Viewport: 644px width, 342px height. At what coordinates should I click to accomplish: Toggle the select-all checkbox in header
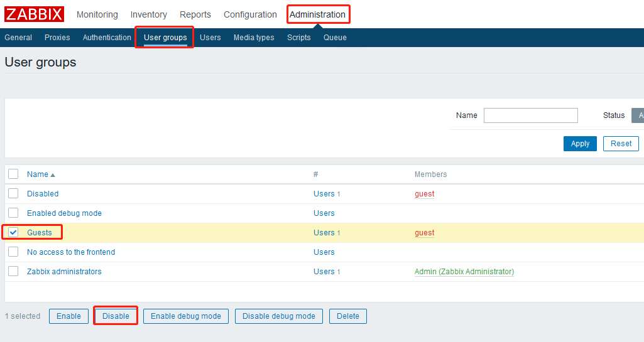(13, 174)
